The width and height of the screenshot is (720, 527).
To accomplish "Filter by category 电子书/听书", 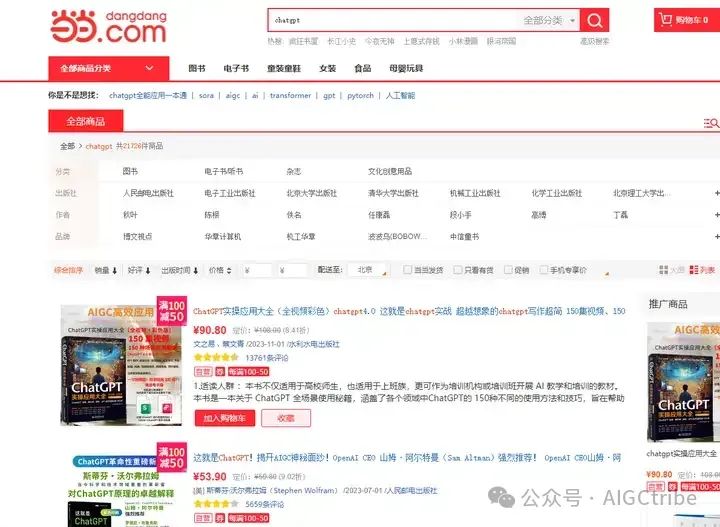I will [224, 171].
